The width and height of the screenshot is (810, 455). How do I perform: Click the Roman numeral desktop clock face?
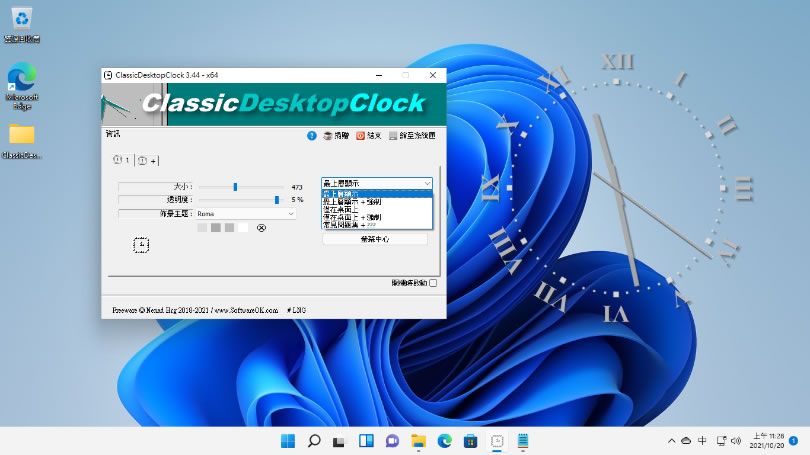tap(616, 189)
